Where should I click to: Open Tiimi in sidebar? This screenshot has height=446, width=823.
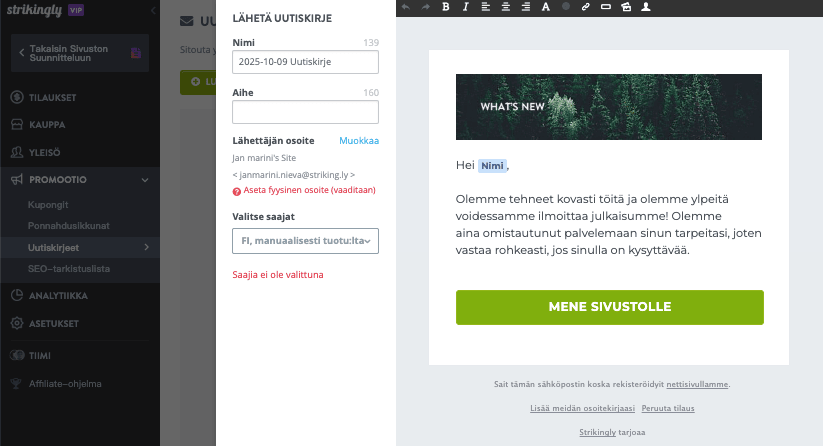click(40, 356)
